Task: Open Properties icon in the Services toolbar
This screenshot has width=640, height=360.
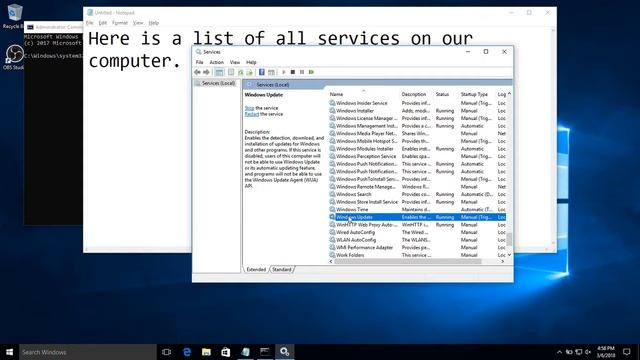Action: point(231,72)
